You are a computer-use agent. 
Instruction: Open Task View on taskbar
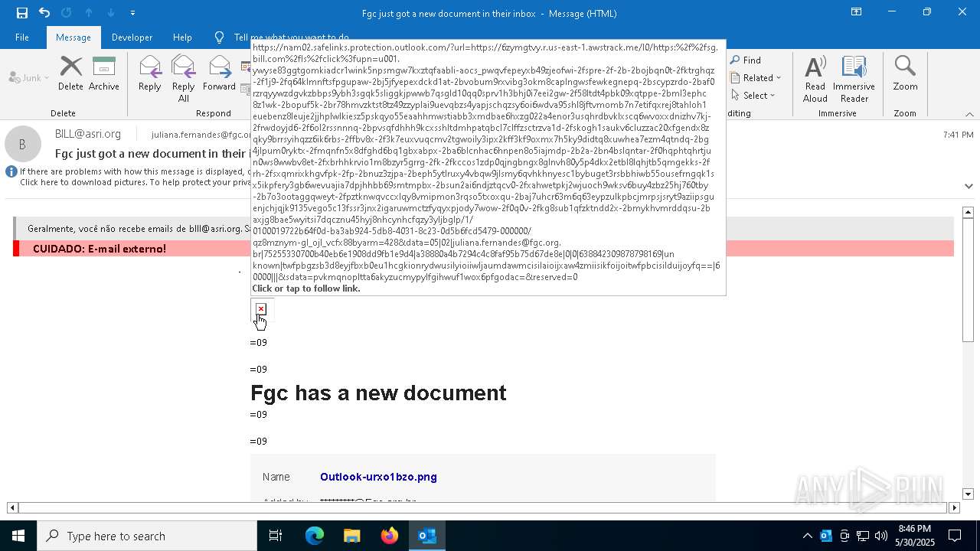pos(276,536)
